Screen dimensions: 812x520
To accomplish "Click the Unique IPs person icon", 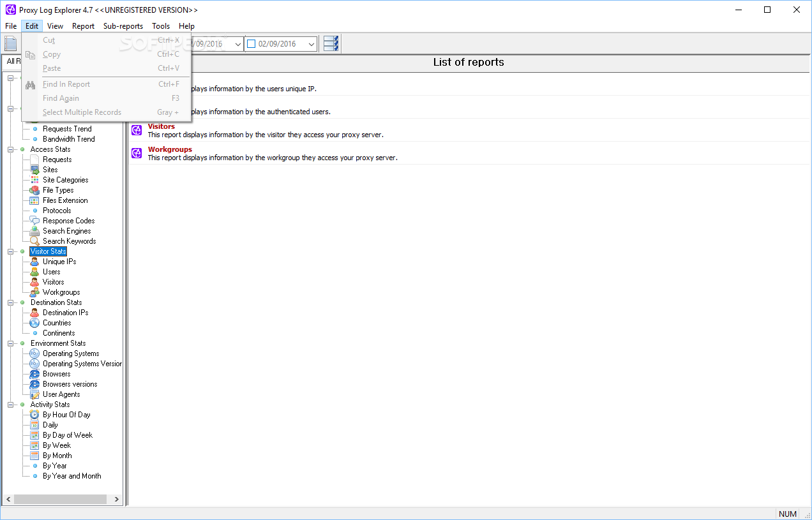I will coord(34,262).
